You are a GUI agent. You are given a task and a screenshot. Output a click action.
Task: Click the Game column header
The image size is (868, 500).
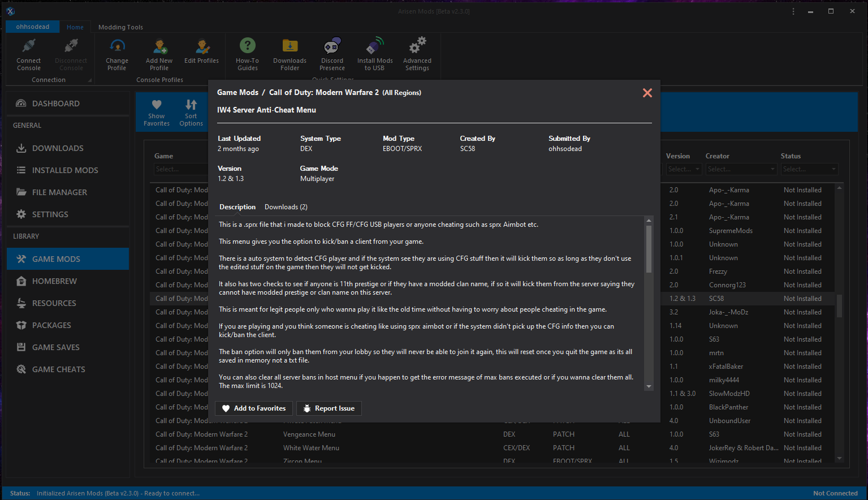164,156
